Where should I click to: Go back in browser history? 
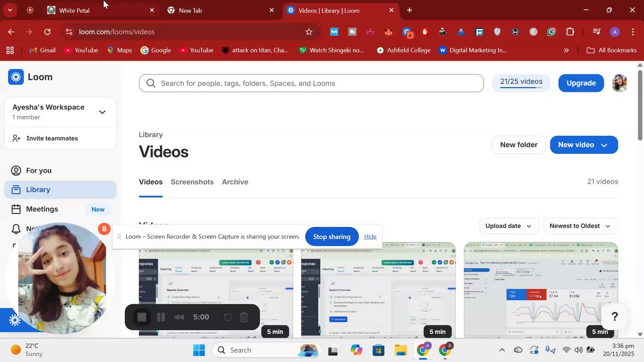(x=11, y=32)
